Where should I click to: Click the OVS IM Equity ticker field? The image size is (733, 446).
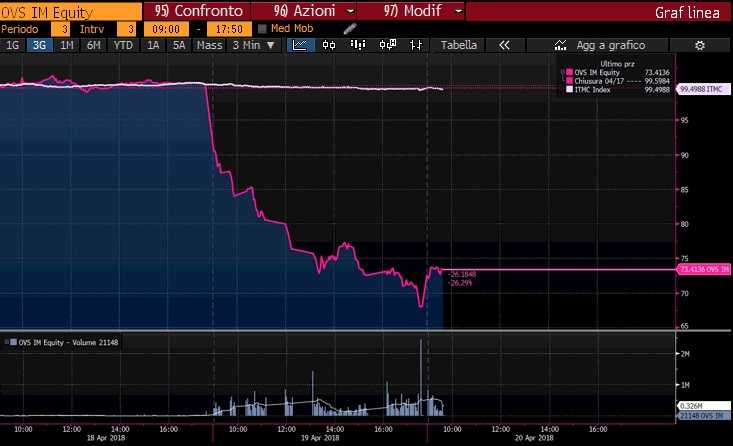click(x=71, y=12)
